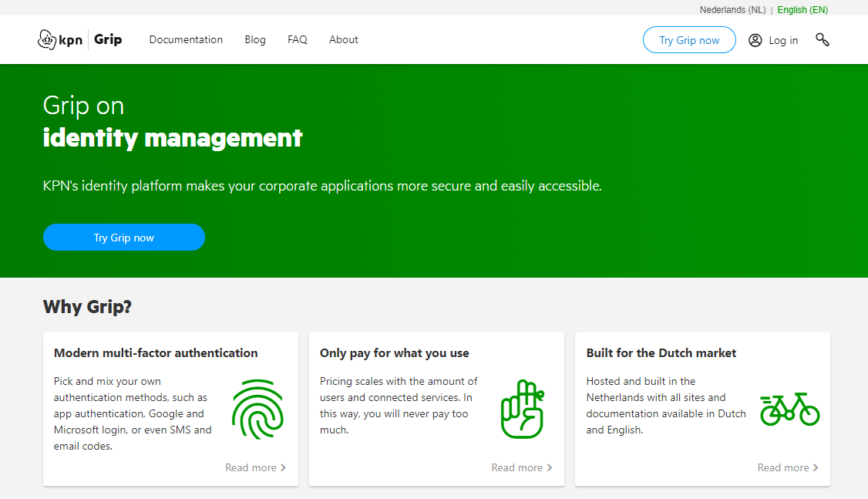
Task: Select English (EN) language
Action: coord(802,10)
